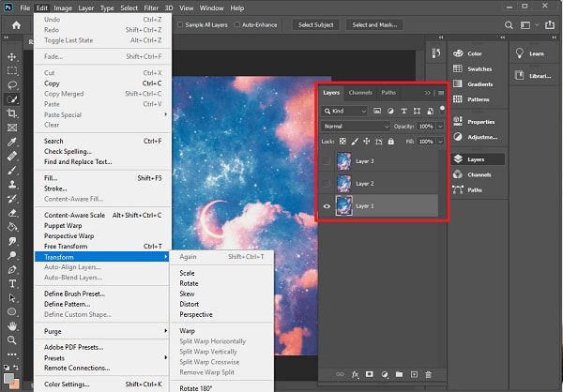Toggle layer filtering on/off switch

pos(442,110)
